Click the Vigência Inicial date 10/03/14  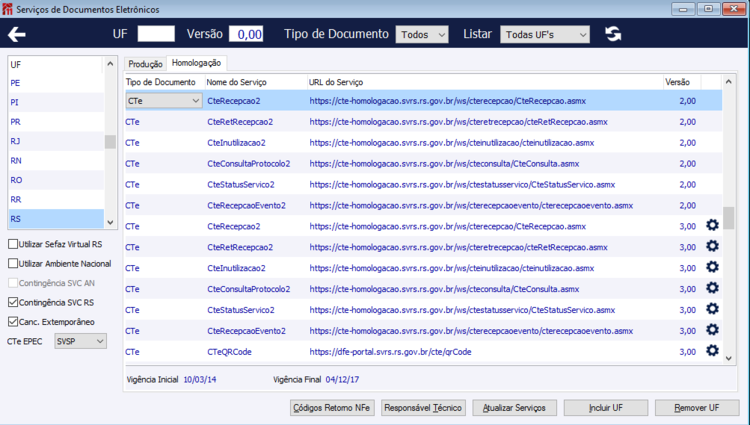point(200,380)
